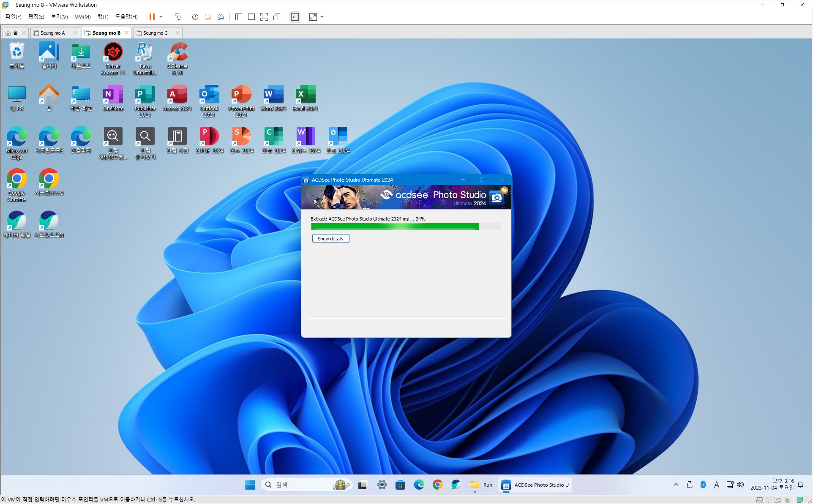Click the take snapshot toolbar icon
Image resolution: width=813 pixels, height=504 pixels.
tap(195, 17)
